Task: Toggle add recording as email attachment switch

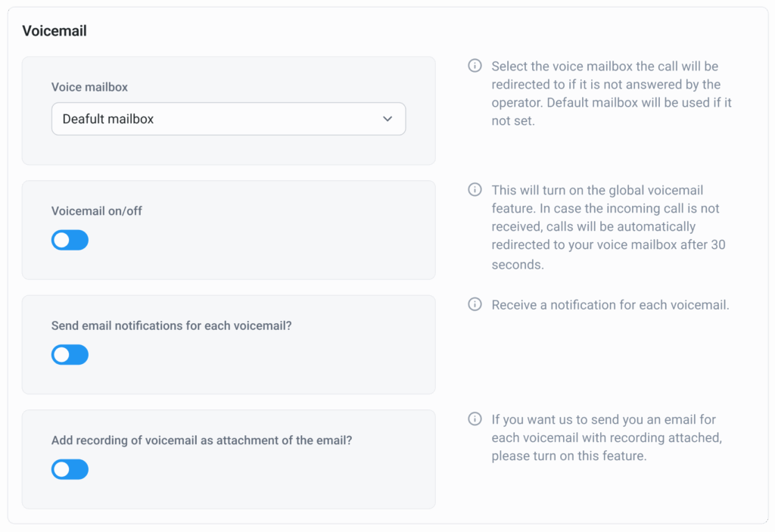Action: (70, 470)
